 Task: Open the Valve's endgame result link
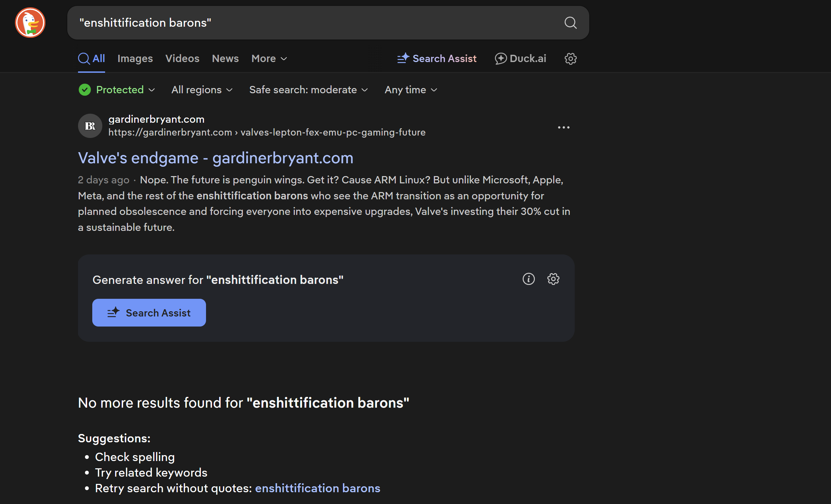click(x=215, y=158)
